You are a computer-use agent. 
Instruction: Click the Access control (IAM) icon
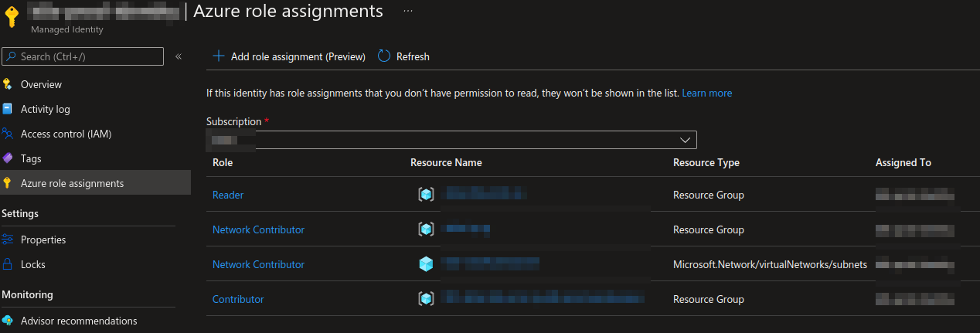point(8,134)
